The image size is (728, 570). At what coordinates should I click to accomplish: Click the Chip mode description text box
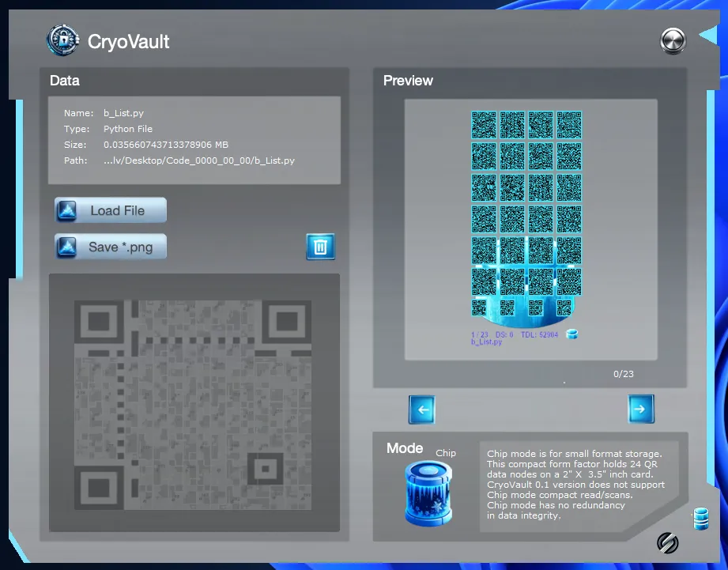pos(575,485)
